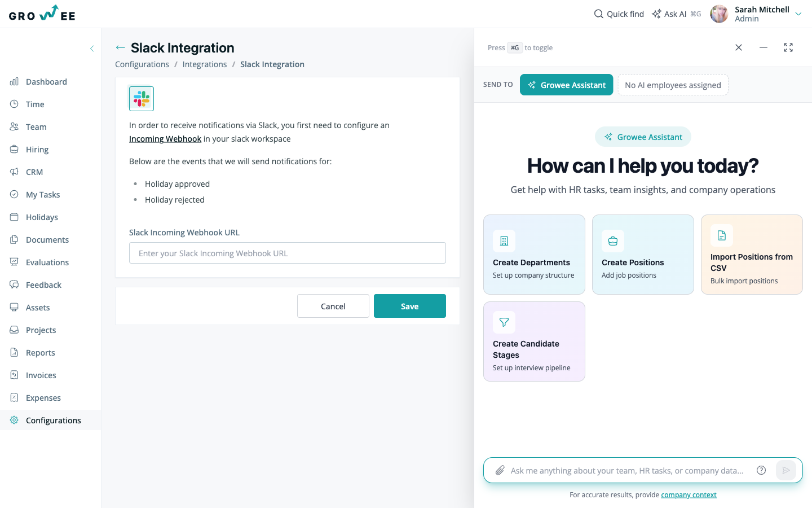Save the Slack integration settings
The image size is (812, 508).
point(410,306)
